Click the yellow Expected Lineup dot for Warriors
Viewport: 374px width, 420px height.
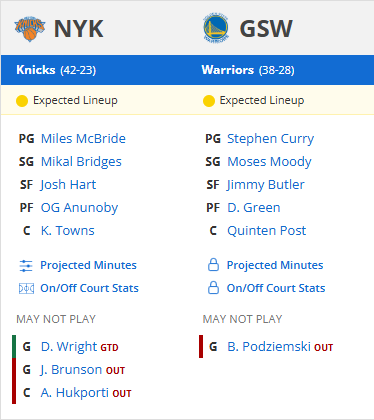pos(209,101)
